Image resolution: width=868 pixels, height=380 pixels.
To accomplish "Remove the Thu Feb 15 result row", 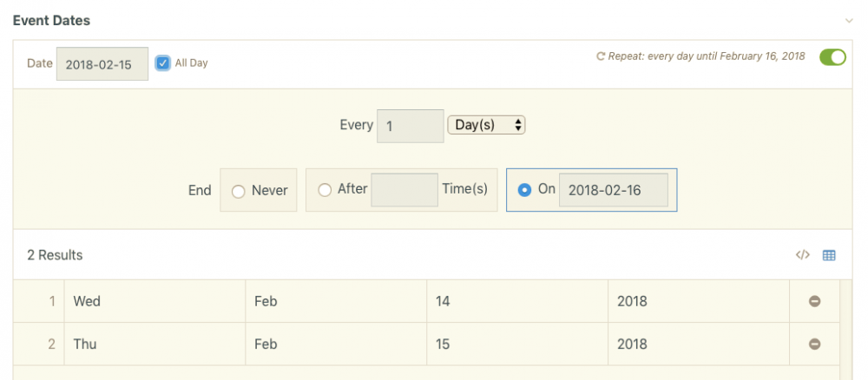I will [x=814, y=344].
